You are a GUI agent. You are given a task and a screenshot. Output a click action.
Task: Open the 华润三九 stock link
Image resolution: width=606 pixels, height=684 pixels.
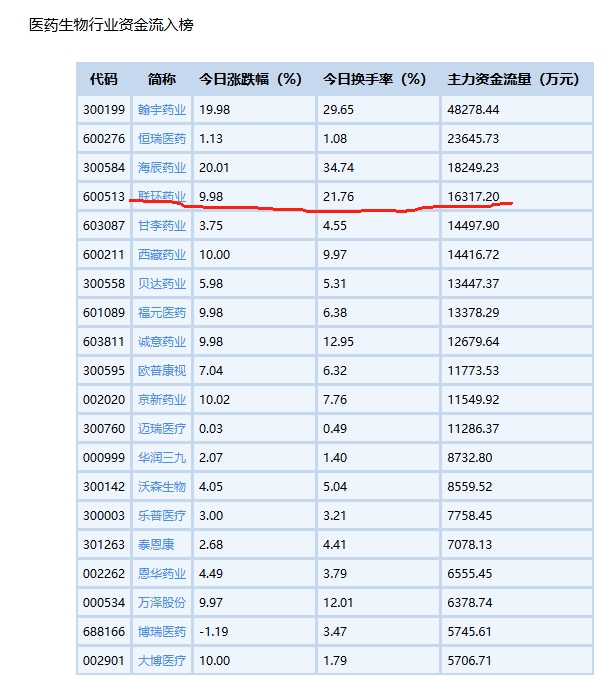[x=162, y=458]
